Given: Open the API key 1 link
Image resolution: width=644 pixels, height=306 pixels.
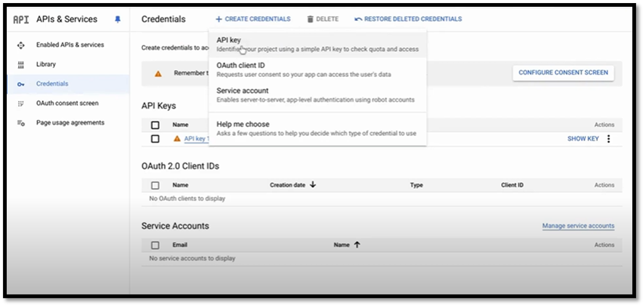Looking at the screenshot, I should pos(197,139).
